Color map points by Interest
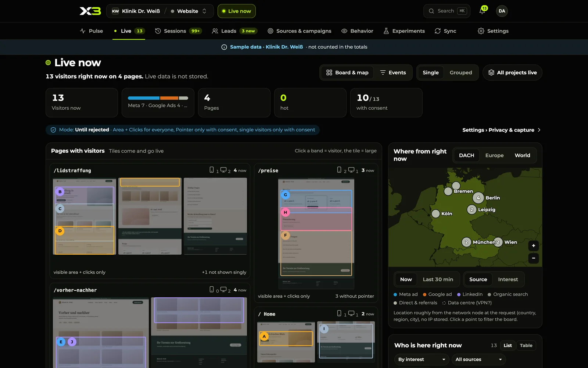Screen dimensions: 588x368 click(x=508, y=279)
